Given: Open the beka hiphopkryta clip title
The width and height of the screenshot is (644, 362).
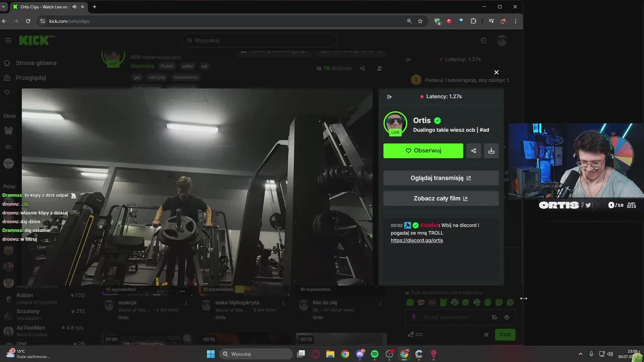Looking at the screenshot, I should click(237, 303).
